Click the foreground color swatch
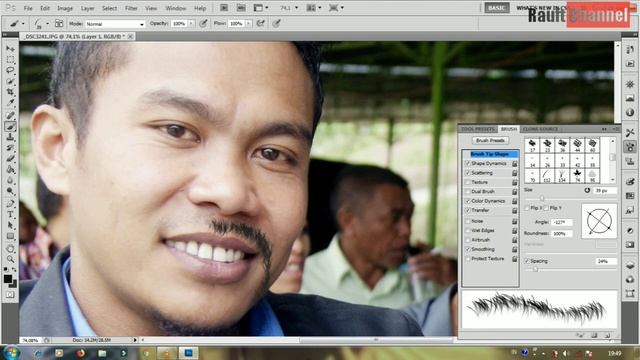 click(8, 279)
